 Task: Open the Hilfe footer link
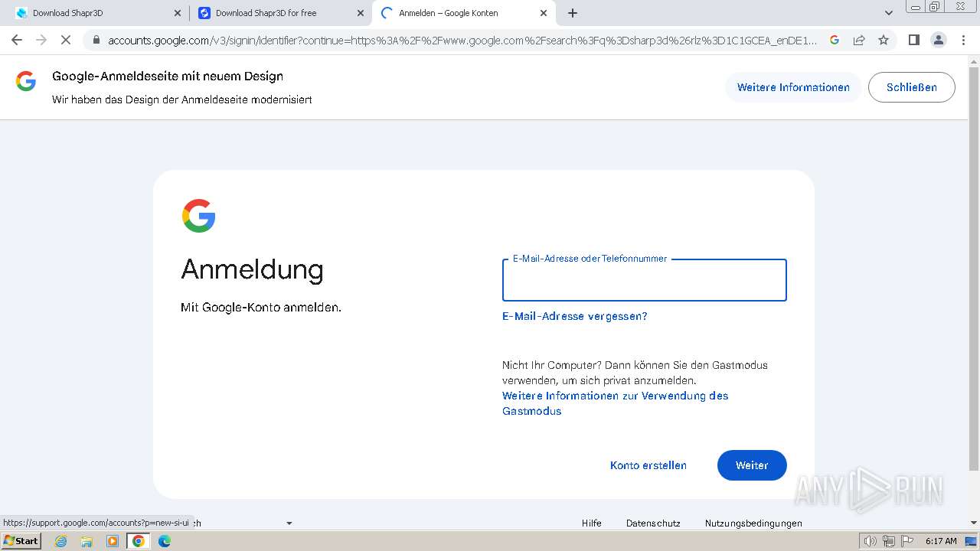point(591,523)
